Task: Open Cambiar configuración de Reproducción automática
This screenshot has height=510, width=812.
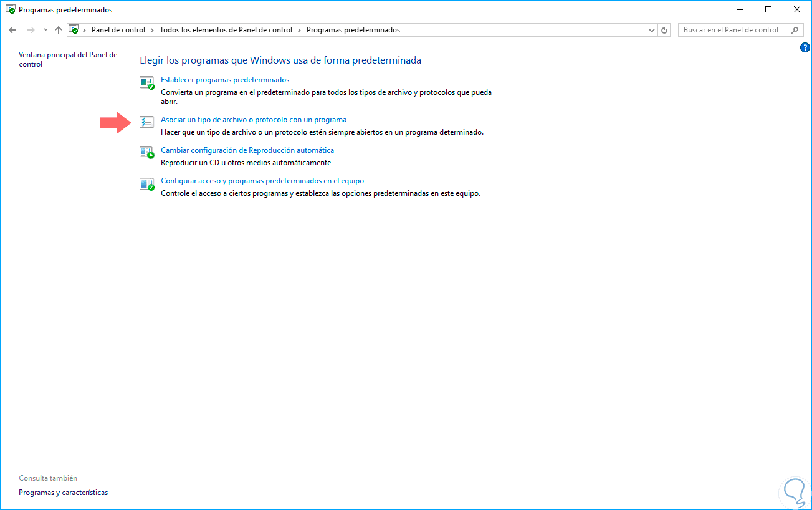Action: pos(247,150)
